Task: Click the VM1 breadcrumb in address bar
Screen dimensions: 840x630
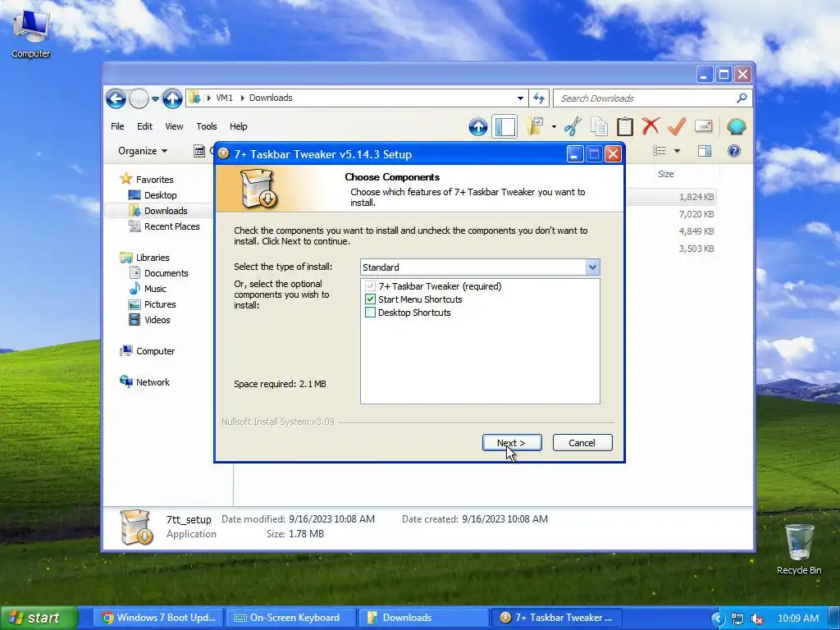Action: 225,98
